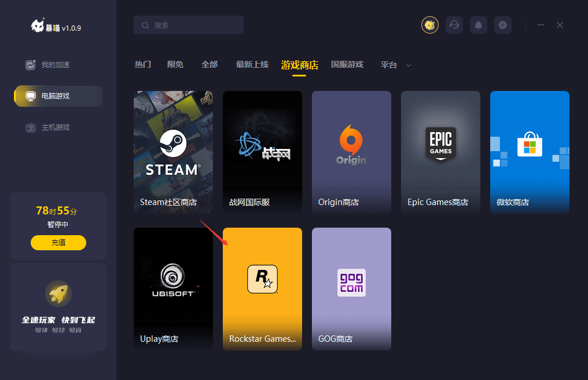Click the rocket icon in promo banner
This screenshot has height=380, width=588.
(x=58, y=294)
